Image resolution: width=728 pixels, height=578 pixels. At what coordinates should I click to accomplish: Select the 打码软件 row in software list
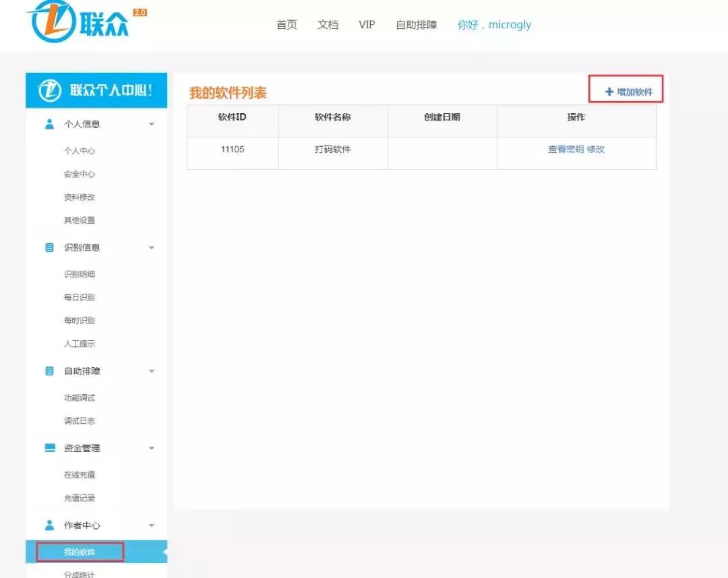tap(333, 149)
